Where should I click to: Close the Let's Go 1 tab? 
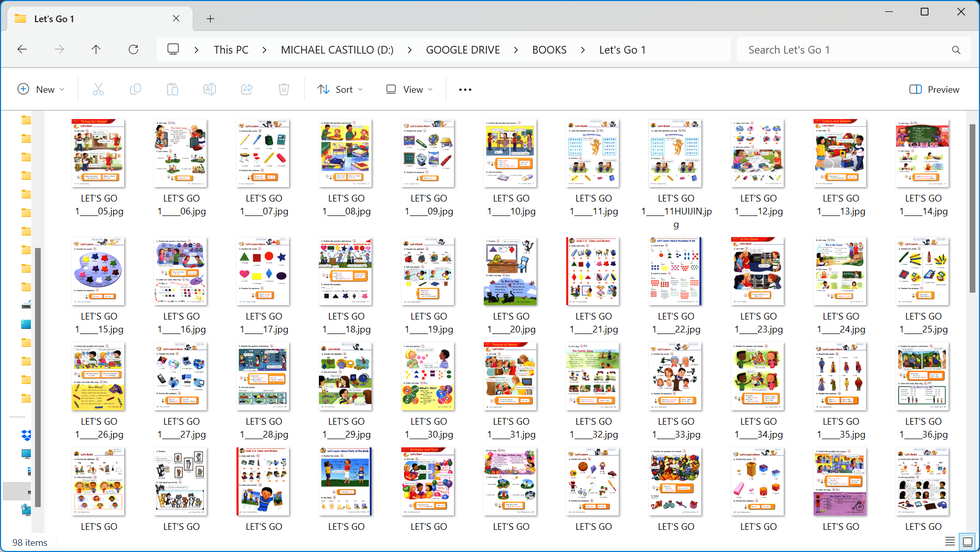pos(176,19)
